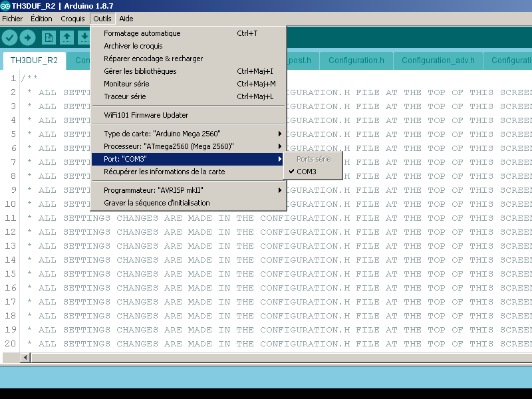Expand the Processeur submenu
Screen dimensions: 532x399
click(189, 146)
